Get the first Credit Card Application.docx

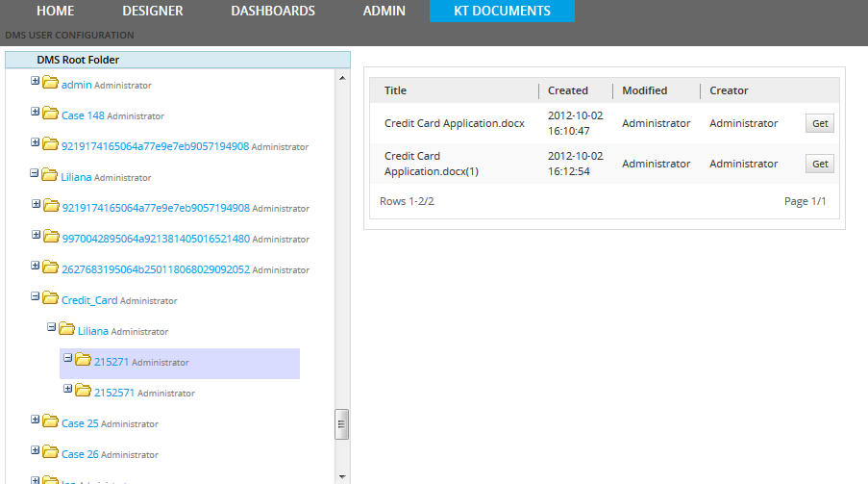pyautogui.click(x=819, y=123)
